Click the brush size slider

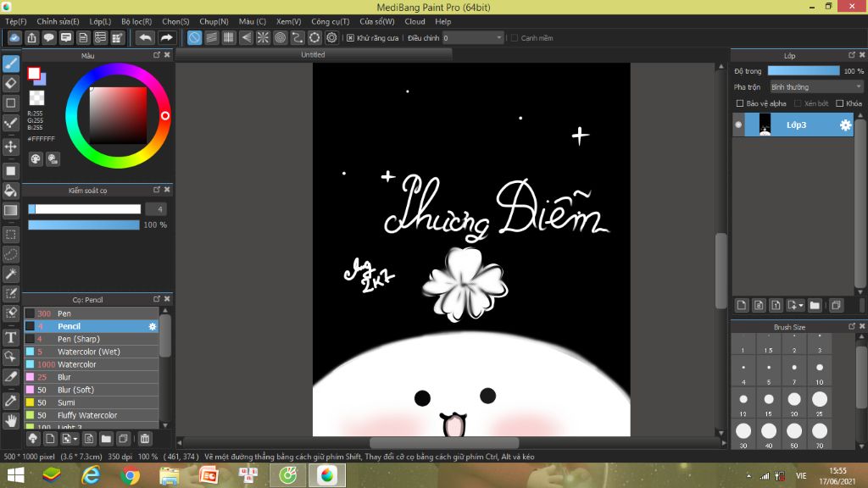(84, 209)
